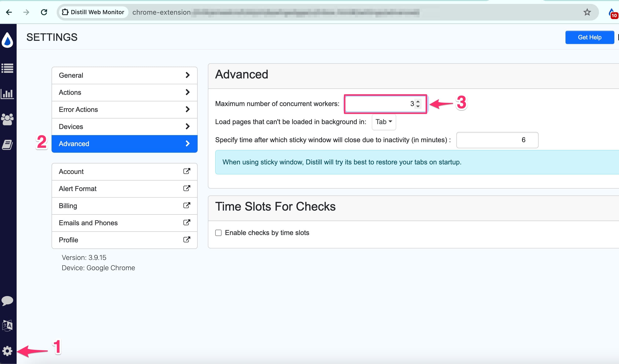Viewport: 619px width, 364px height.
Task: Click the settings gear icon
Action: click(x=7, y=351)
